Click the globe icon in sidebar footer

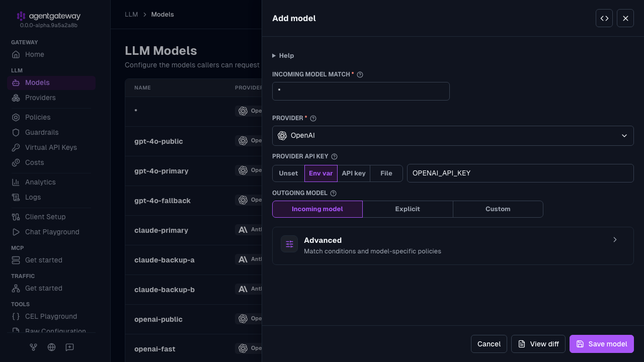pyautogui.click(x=51, y=347)
